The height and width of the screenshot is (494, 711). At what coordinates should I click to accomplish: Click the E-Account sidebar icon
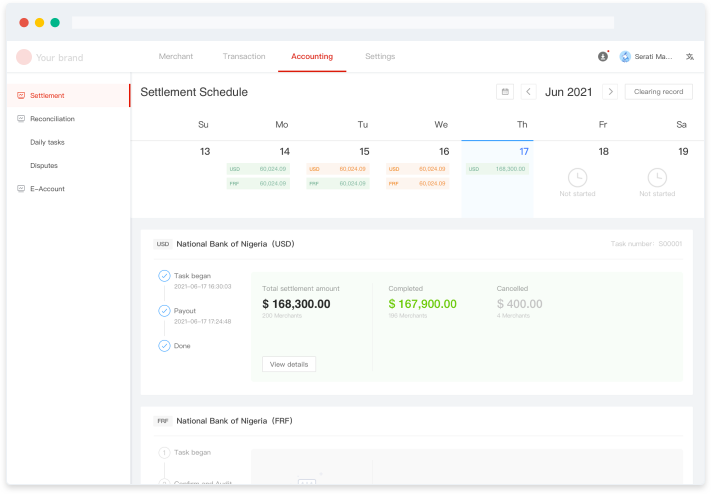tap(21, 189)
